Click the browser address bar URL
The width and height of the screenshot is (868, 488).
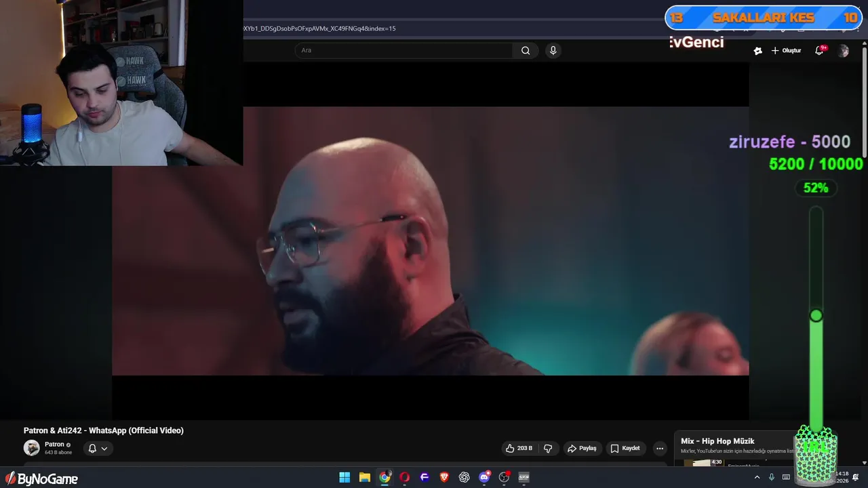319,28
